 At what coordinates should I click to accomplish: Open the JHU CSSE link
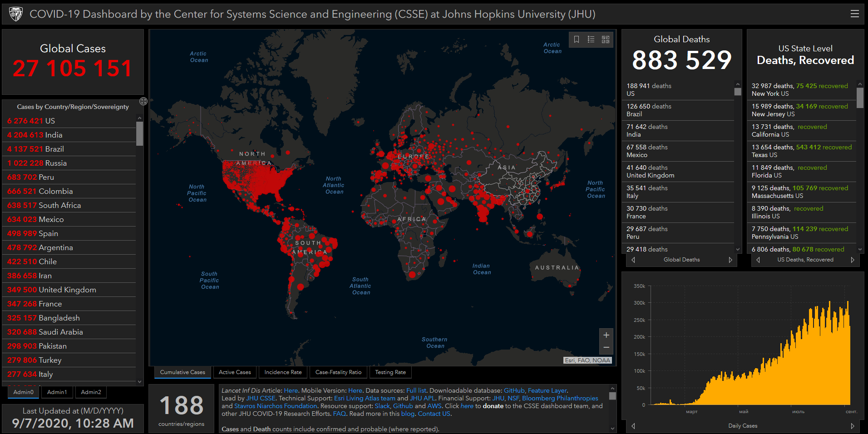[x=261, y=398]
